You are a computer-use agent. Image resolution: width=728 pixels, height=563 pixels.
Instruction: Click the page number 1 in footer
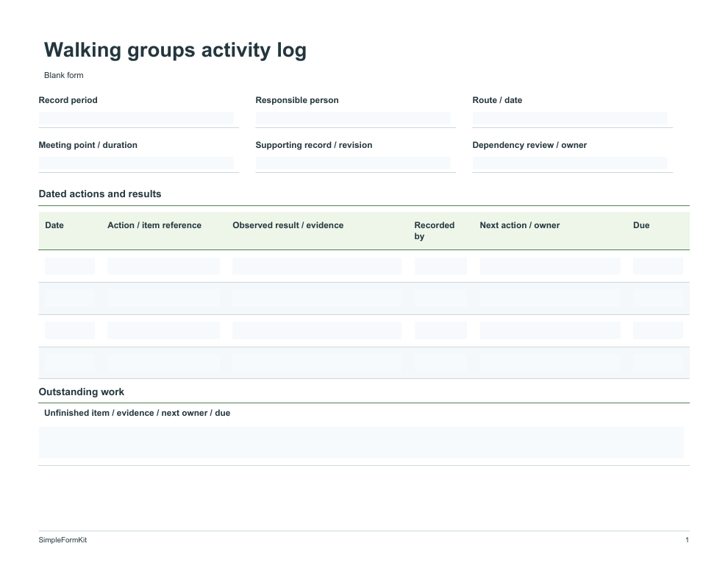coord(687,539)
